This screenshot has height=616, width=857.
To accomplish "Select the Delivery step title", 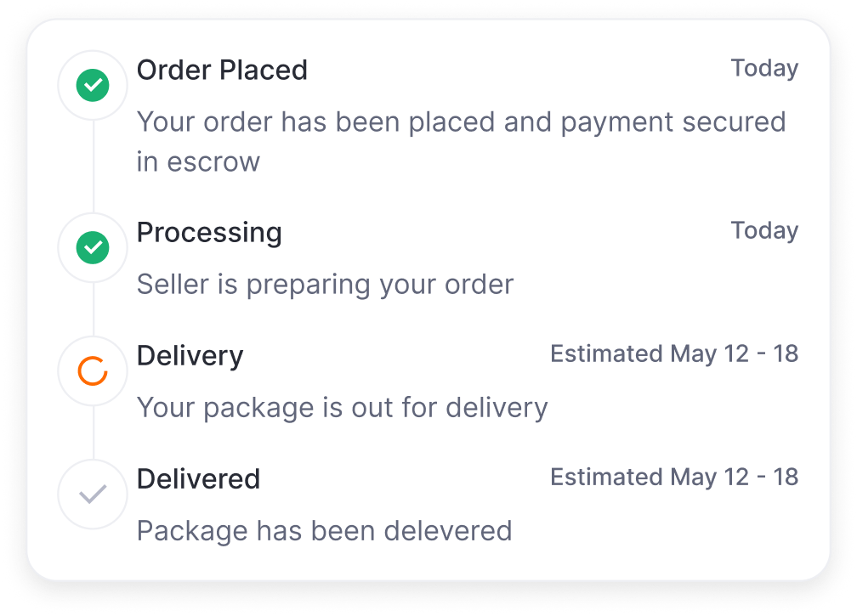I will click(x=190, y=355).
